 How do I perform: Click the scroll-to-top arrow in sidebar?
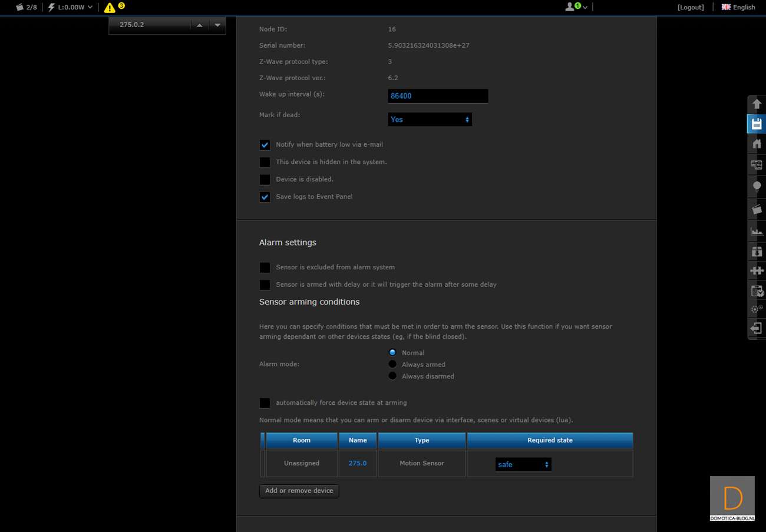[757, 104]
